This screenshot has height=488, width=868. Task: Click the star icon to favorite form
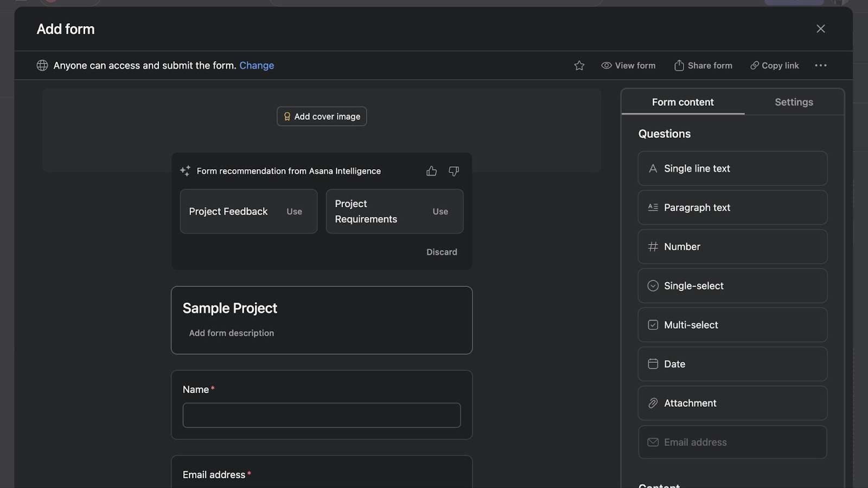(579, 66)
